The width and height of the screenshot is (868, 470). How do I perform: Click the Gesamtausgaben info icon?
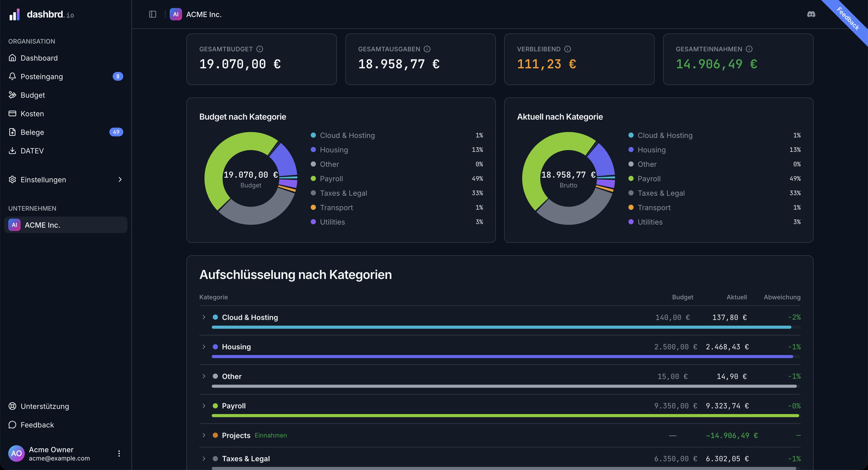(427, 49)
